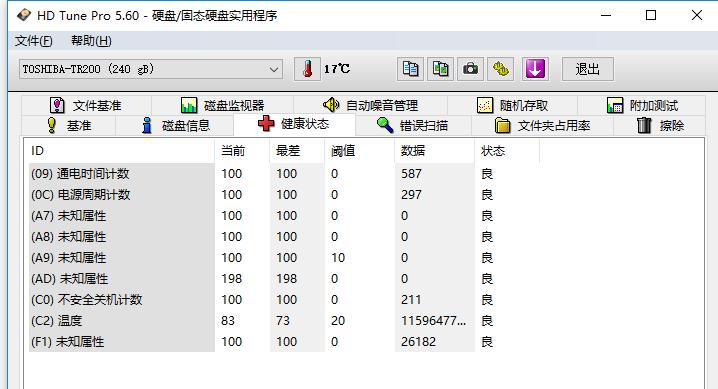Click the copy screenshot to clipboard icon

pyautogui.click(x=441, y=69)
